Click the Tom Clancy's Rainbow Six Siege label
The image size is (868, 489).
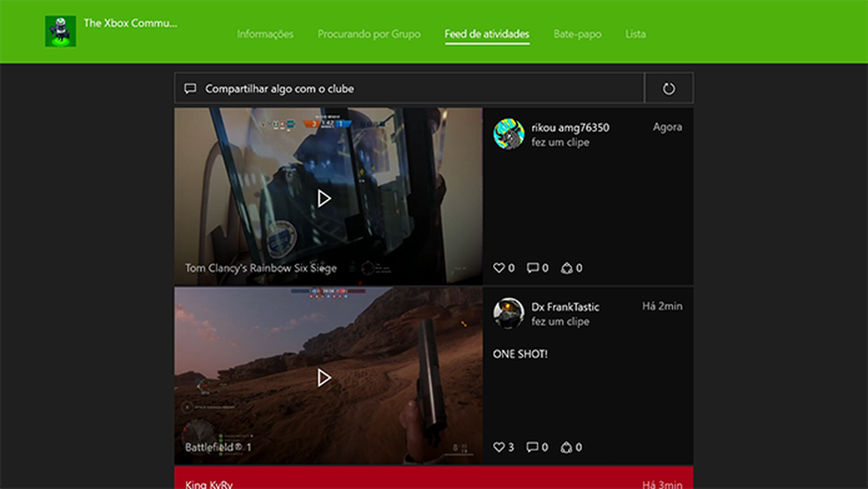coord(261,268)
